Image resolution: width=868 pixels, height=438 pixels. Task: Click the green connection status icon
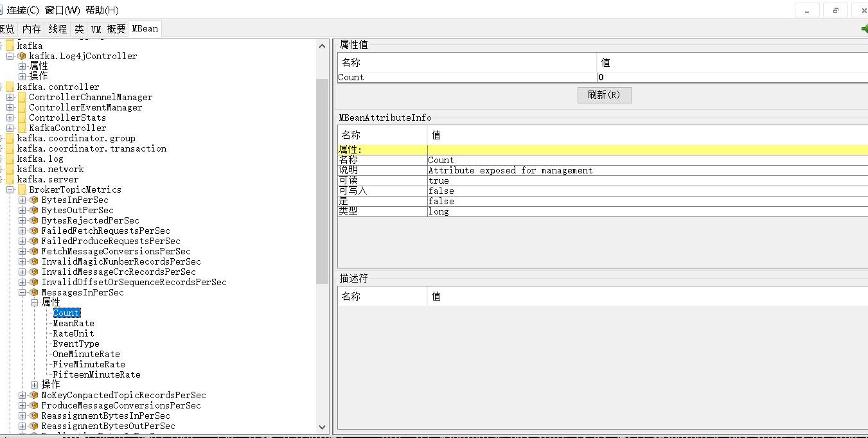tap(864, 29)
